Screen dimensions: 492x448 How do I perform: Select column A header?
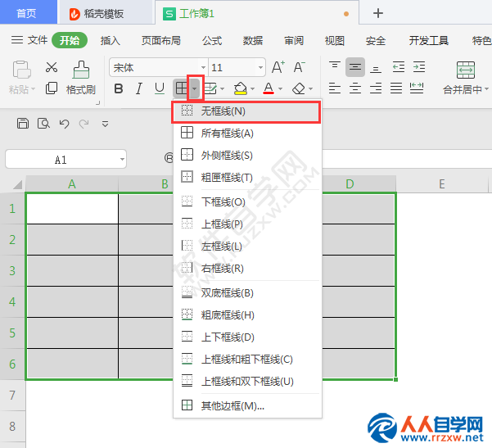point(72,184)
